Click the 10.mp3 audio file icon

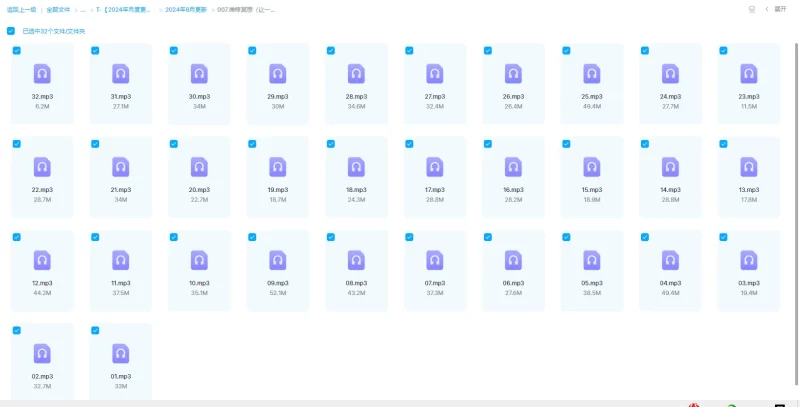tap(199, 260)
